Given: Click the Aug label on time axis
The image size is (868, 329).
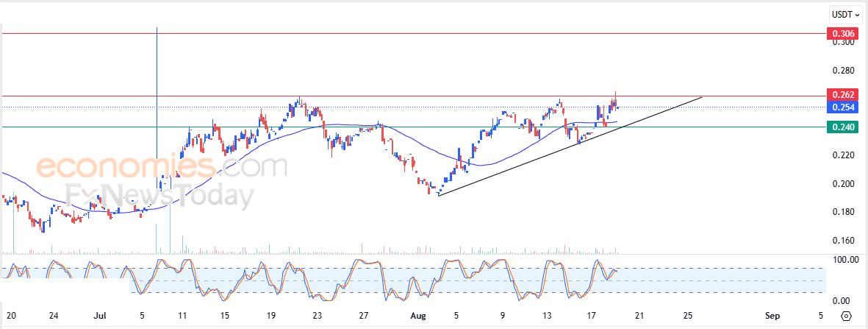Looking at the screenshot, I should pyautogui.click(x=418, y=316).
